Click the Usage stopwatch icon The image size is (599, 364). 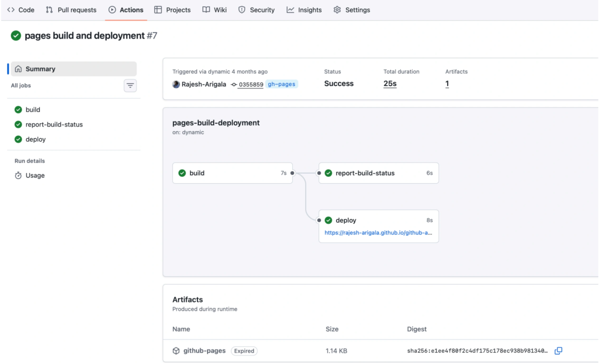(18, 175)
